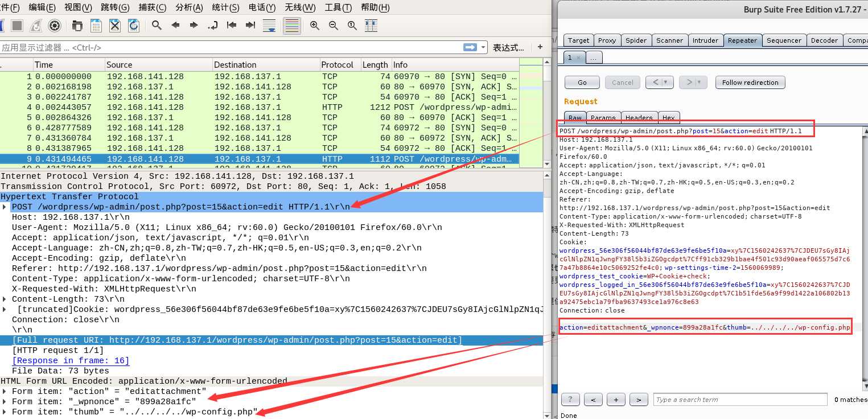Zoom in the Wireshark text
This screenshot has height=419, width=868.
click(x=315, y=26)
